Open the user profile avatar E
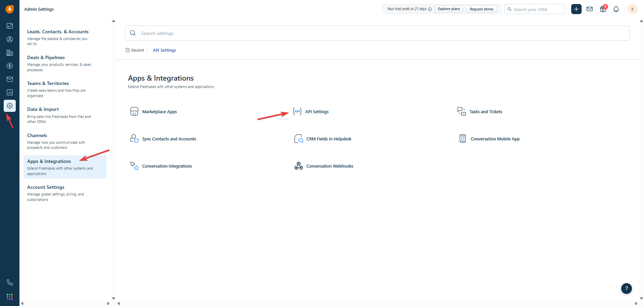644x306 pixels. (632, 9)
